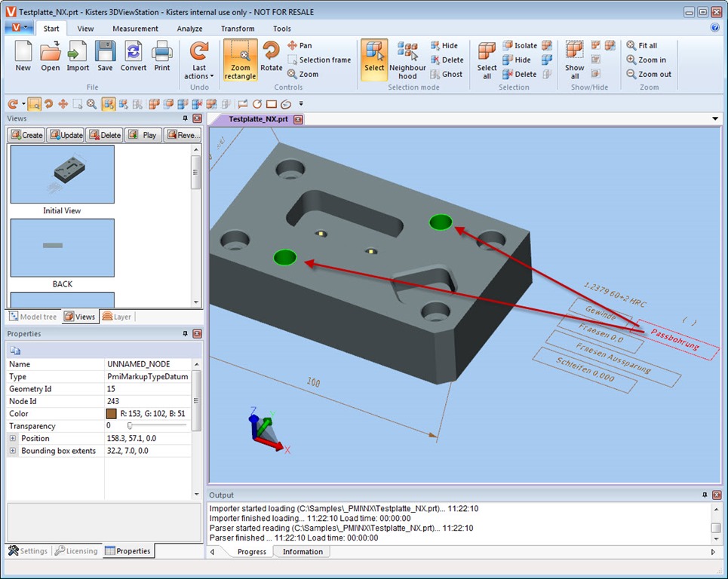Toggle the Select mode button
The height and width of the screenshot is (579, 728).
(374, 60)
